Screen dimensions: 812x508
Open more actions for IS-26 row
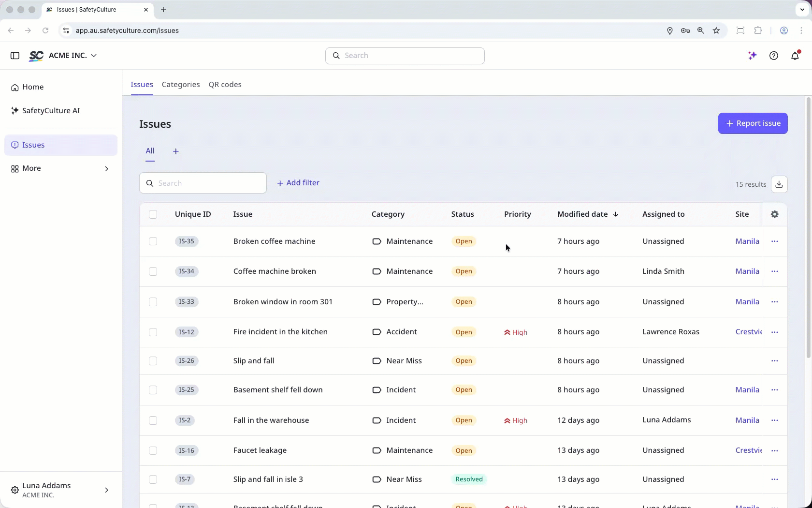[x=775, y=361]
